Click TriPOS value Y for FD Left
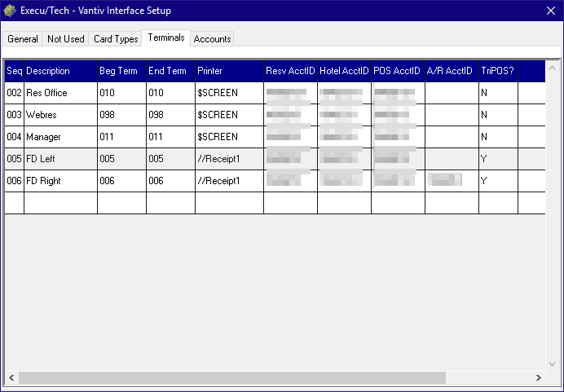 (498, 159)
